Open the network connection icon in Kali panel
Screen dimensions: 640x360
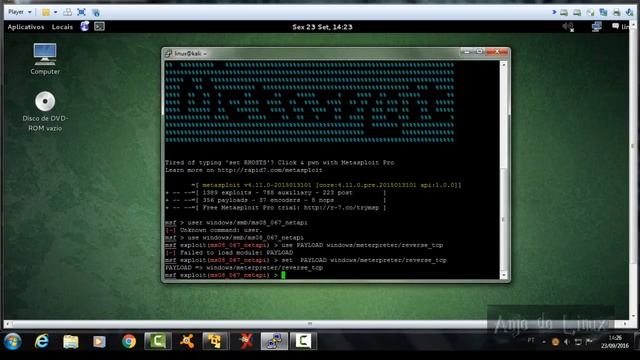coord(596,27)
